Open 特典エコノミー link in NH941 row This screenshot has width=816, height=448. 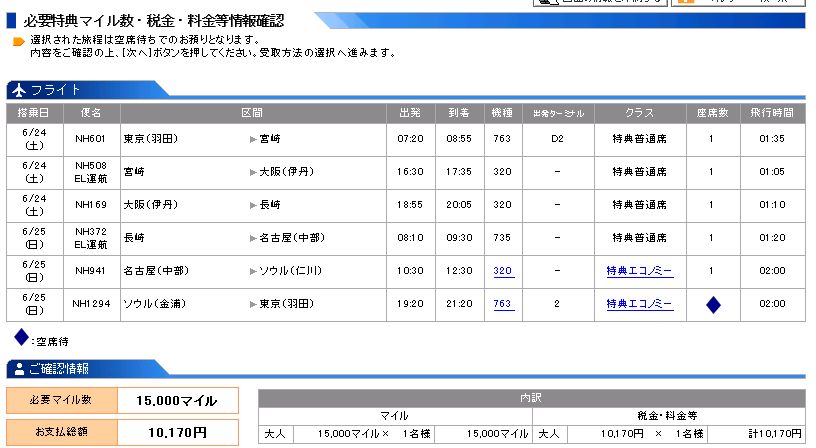point(640,271)
